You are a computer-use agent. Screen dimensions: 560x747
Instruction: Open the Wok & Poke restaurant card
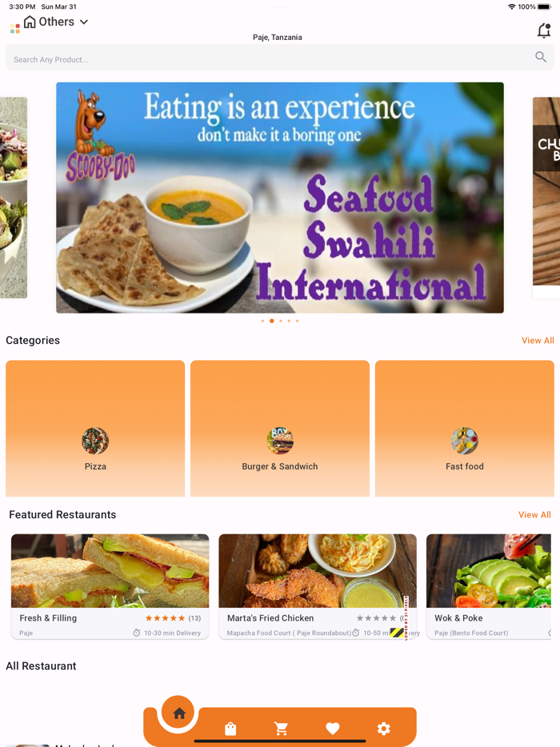pos(489,586)
